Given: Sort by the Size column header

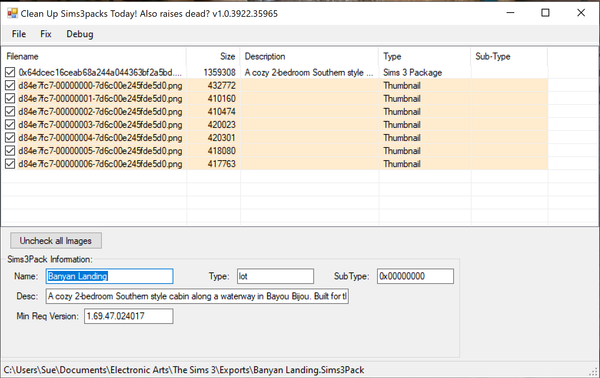Looking at the screenshot, I should tap(213, 57).
